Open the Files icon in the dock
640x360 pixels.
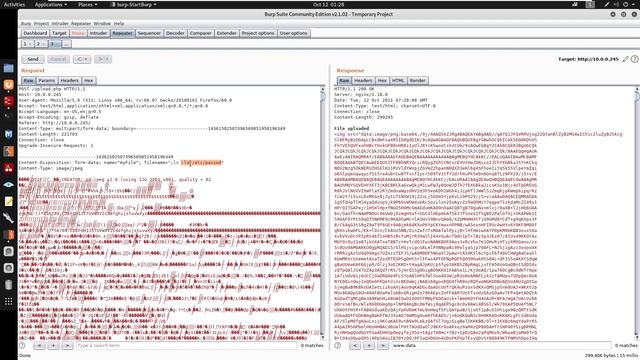click(x=9, y=68)
